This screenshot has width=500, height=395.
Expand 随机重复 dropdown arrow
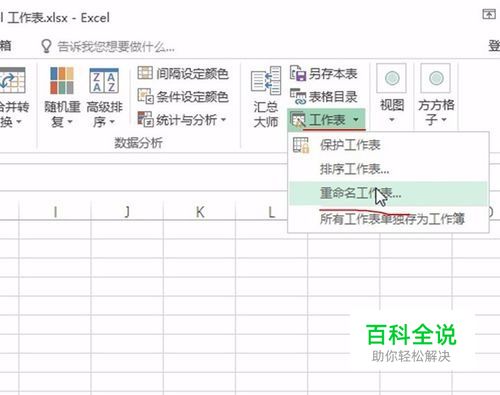tap(70, 122)
